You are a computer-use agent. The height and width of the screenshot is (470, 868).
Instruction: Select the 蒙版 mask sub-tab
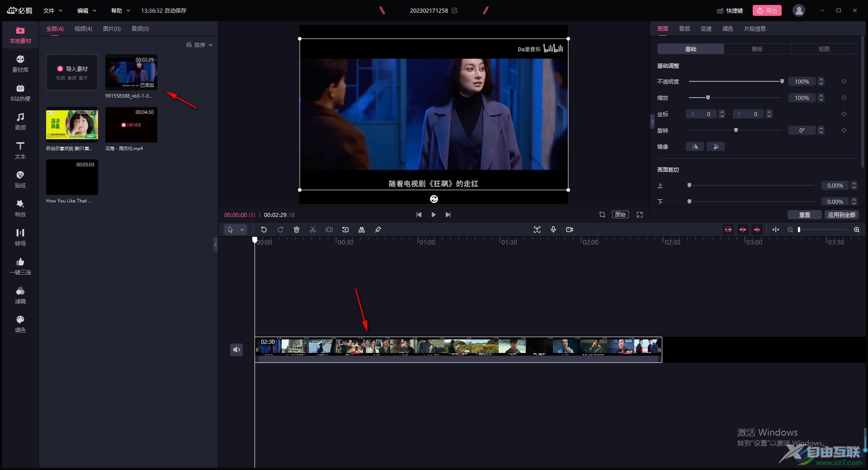[x=757, y=49]
